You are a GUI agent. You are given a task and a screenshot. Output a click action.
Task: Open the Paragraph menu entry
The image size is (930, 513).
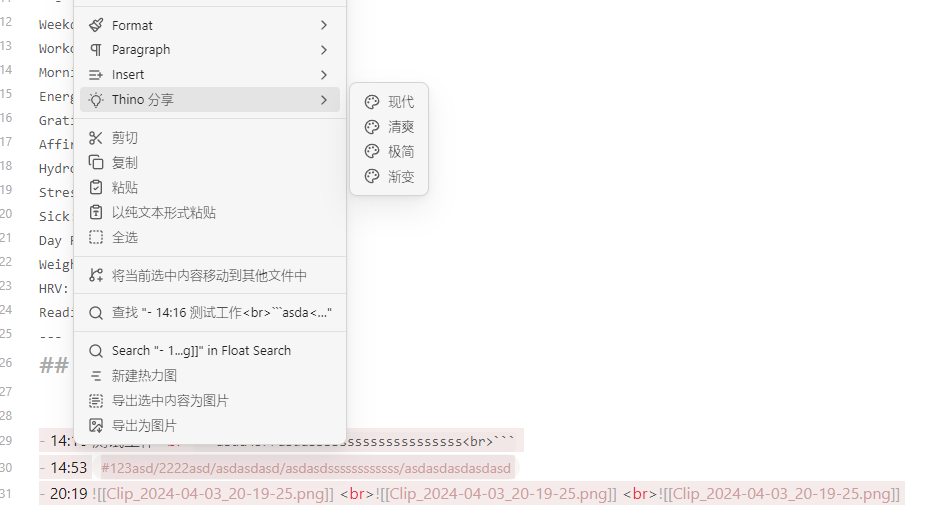pyautogui.click(x=210, y=50)
